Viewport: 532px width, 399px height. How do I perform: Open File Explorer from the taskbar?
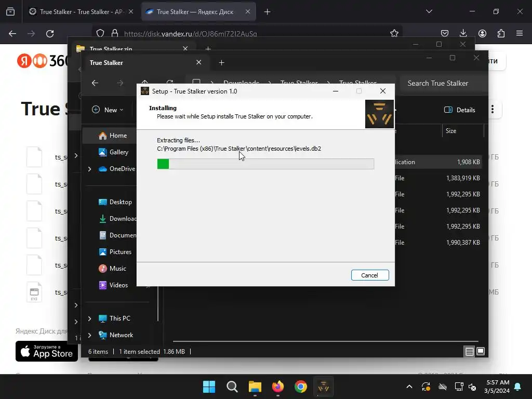(255, 387)
